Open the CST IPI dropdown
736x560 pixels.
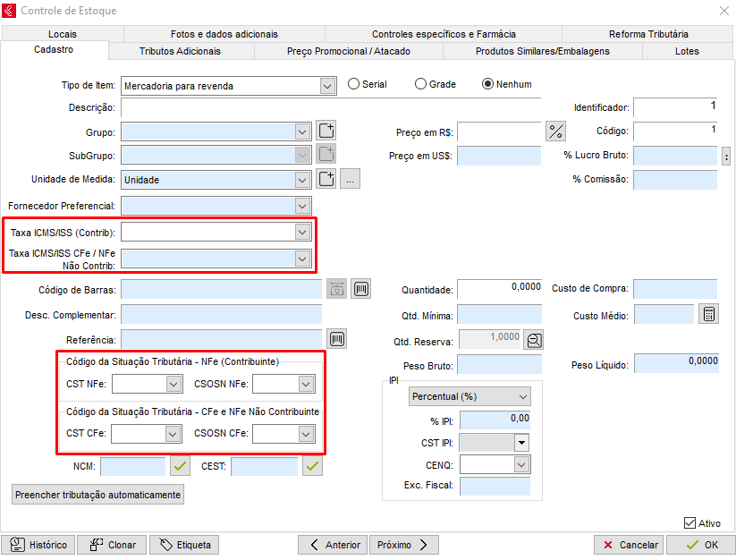click(521, 443)
